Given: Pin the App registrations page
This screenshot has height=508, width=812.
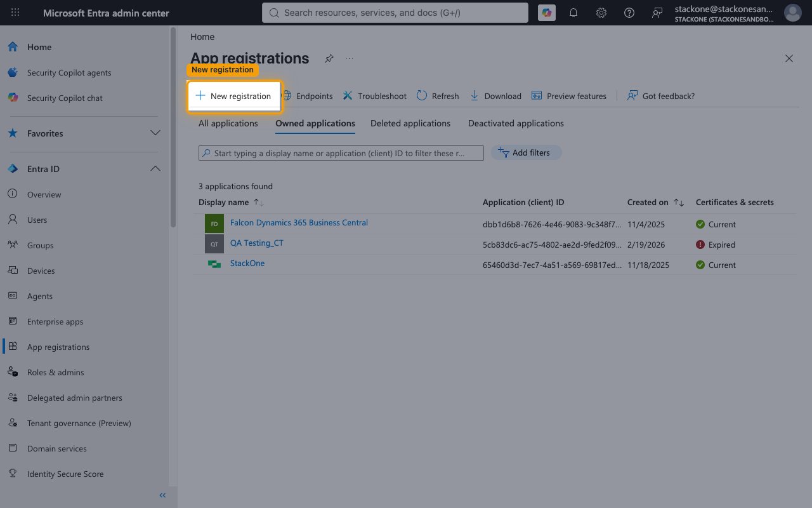Looking at the screenshot, I should point(329,58).
